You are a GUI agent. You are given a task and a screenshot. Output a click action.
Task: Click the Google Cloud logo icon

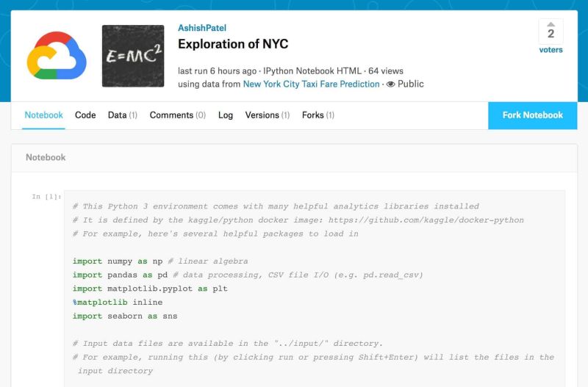57,56
